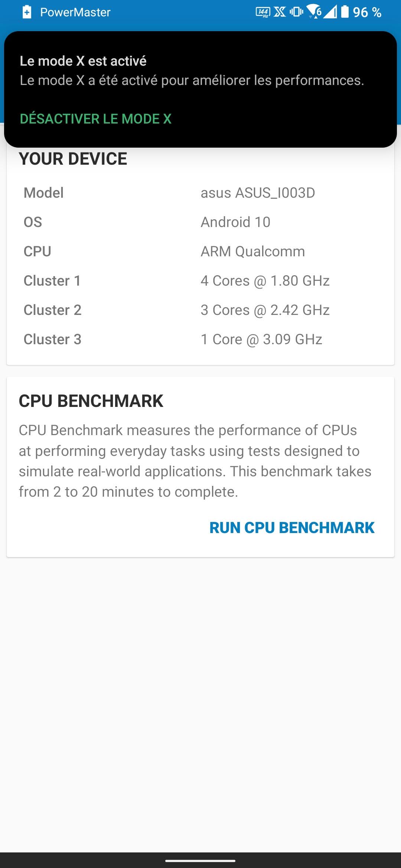Open the 'Le mode X est activé' notification
The image size is (401, 868).
[192, 70]
